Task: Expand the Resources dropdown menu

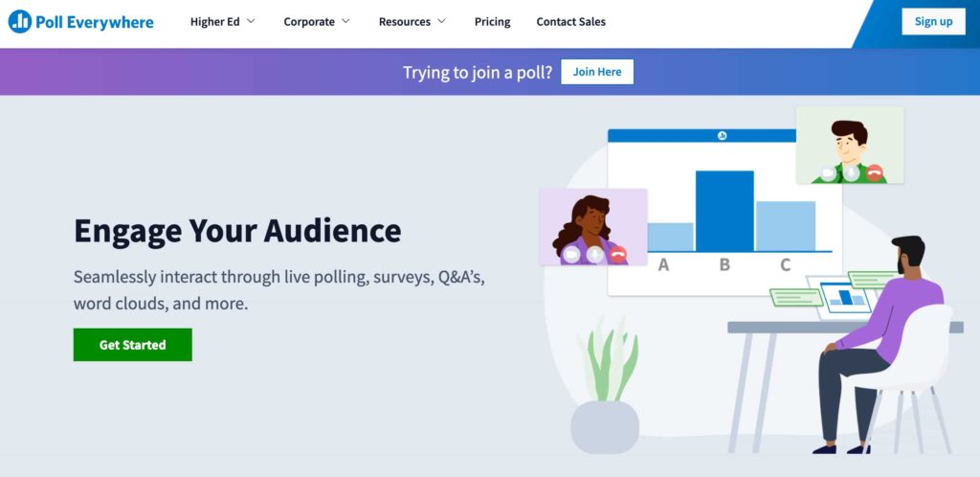Action: (x=412, y=22)
